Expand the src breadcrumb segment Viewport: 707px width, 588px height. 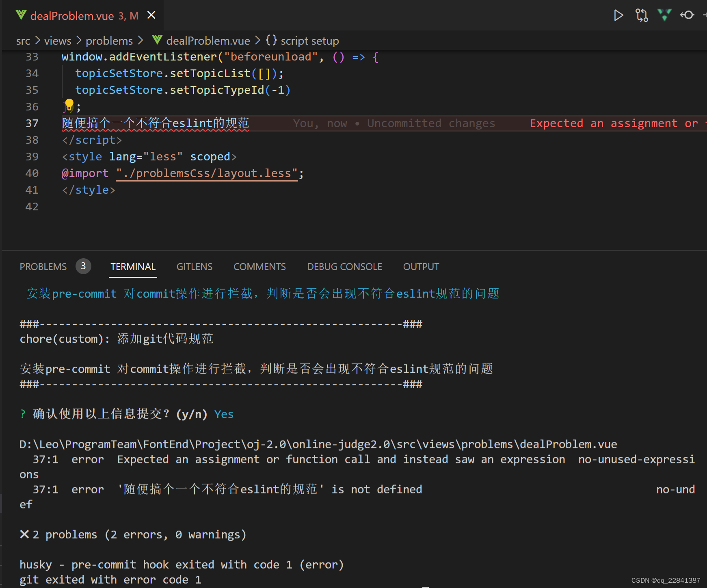pyautogui.click(x=23, y=41)
